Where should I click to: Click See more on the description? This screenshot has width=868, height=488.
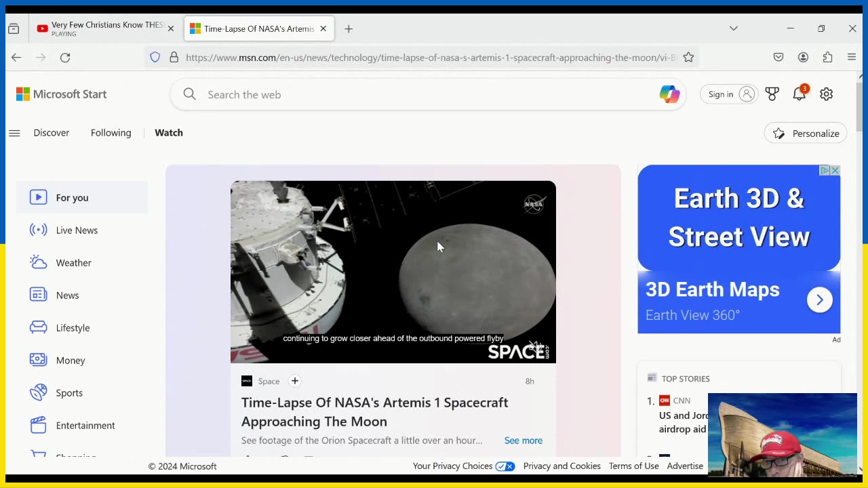(x=523, y=441)
